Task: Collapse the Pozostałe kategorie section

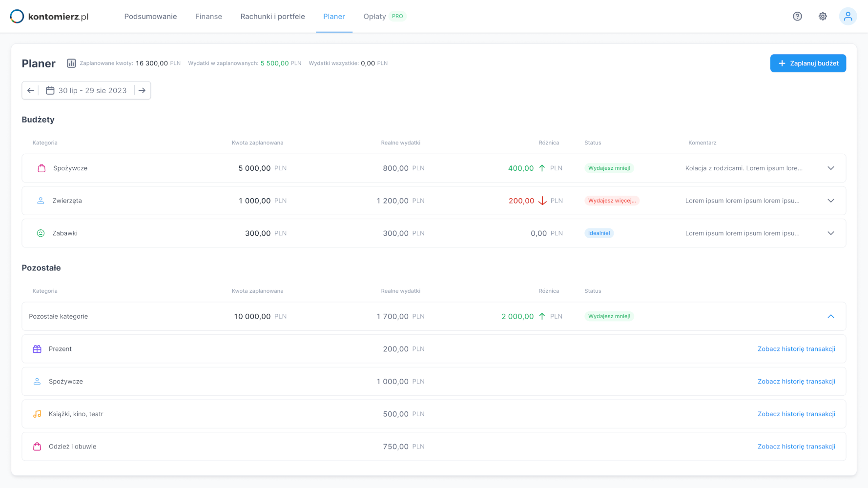Action: (831, 317)
